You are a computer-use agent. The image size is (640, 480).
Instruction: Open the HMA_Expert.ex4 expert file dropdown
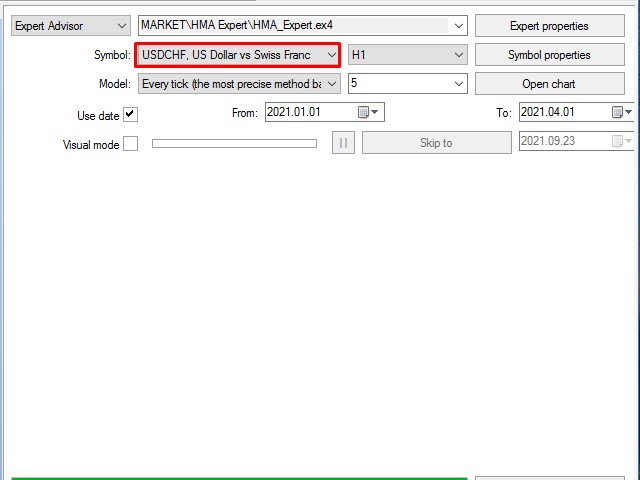(302, 26)
